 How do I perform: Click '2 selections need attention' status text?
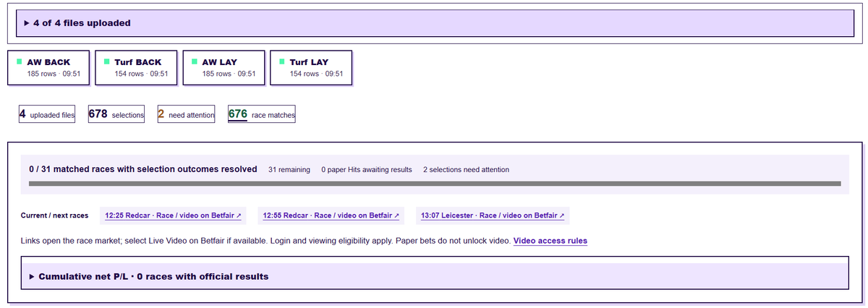[x=466, y=170]
